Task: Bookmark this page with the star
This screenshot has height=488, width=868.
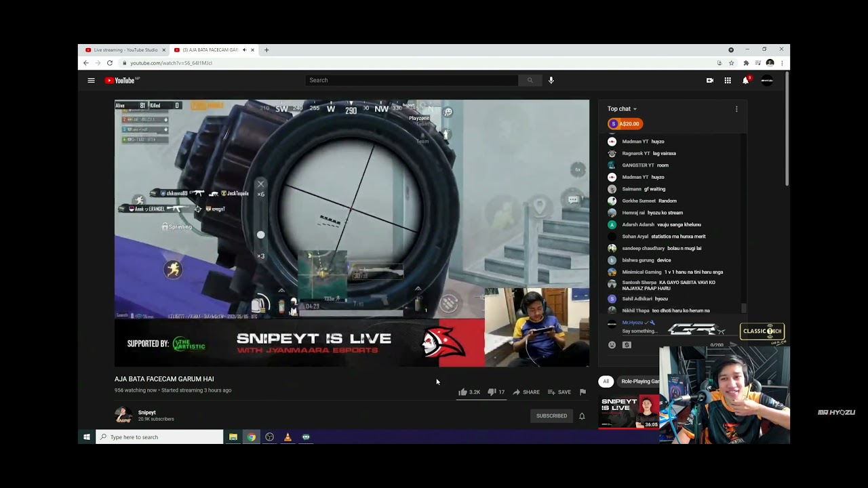Action: click(x=731, y=63)
